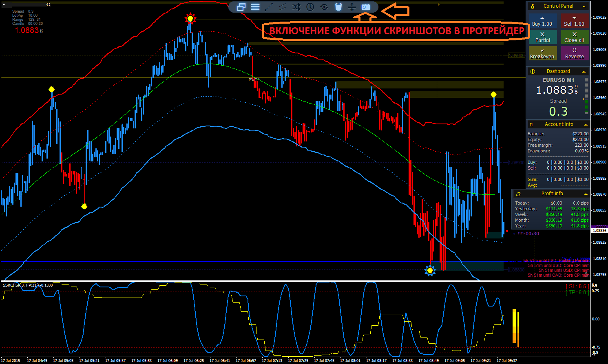608x364 pixels.
Task: Click the yellow sun marker below the 05:21 candle
Action: pyautogui.click(x=84, y=206)
